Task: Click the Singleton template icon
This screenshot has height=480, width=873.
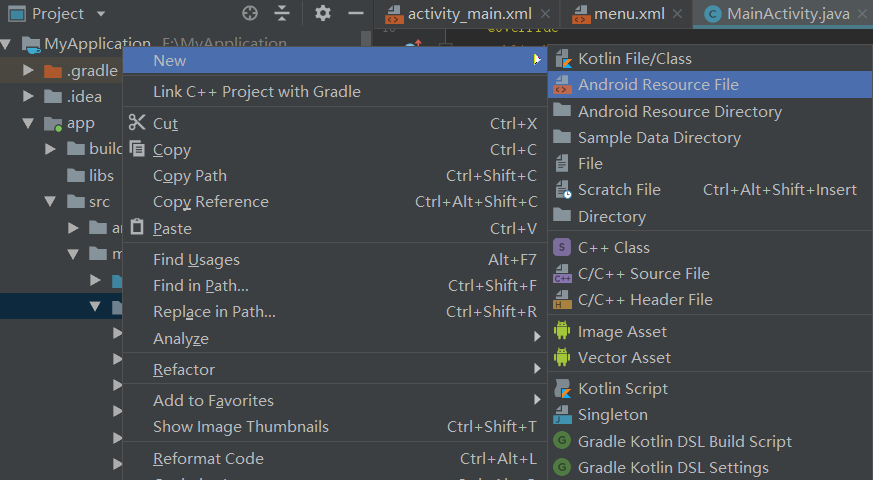Action: pos(562,414)
